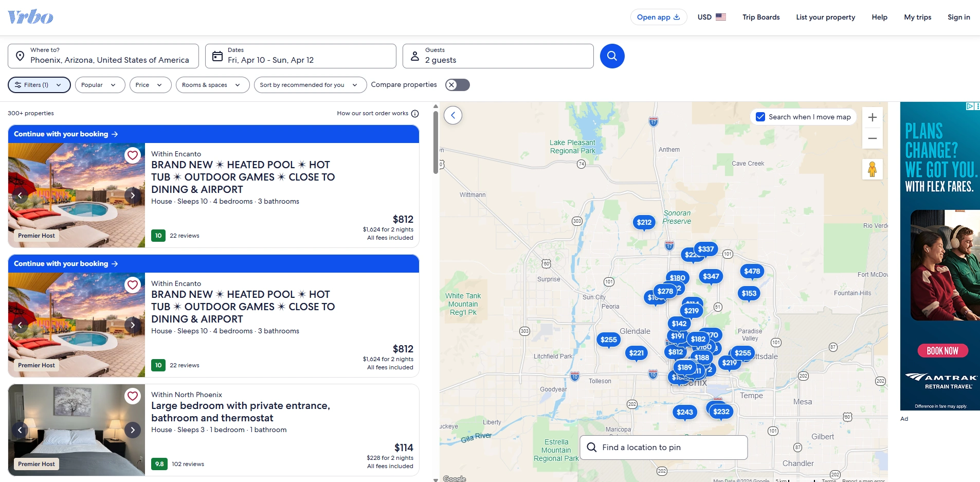Click the Where to destination field
The width and height of the screenshot is (980, 482).
point(103,56)
